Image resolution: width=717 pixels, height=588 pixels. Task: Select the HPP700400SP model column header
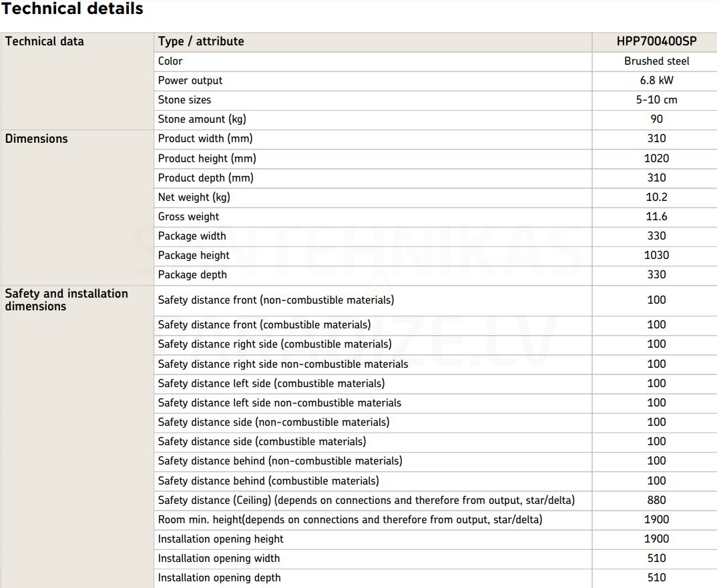656,41
